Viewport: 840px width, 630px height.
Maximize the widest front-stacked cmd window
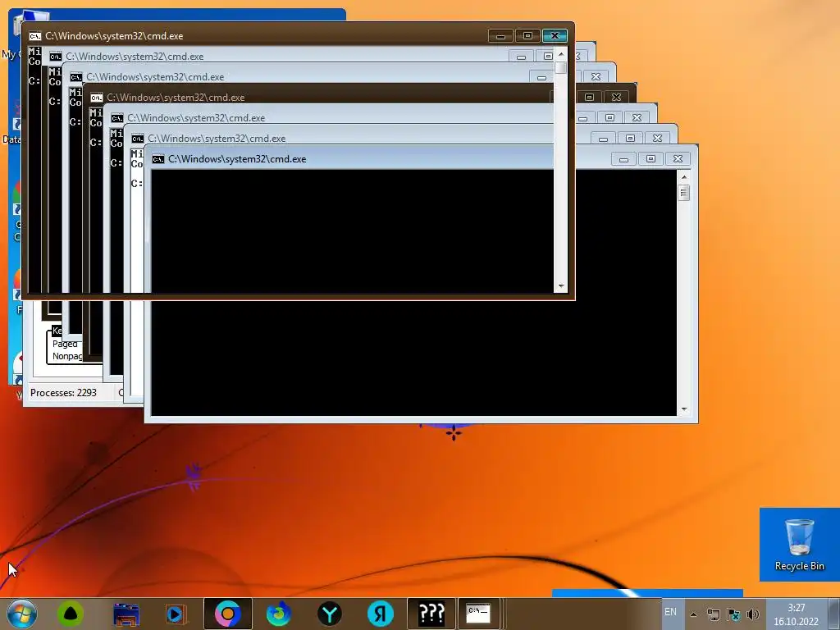point(651,159)
